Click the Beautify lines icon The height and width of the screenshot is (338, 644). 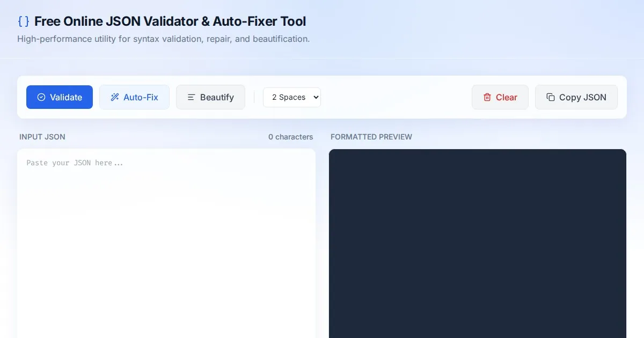click(x=191, y=97)
